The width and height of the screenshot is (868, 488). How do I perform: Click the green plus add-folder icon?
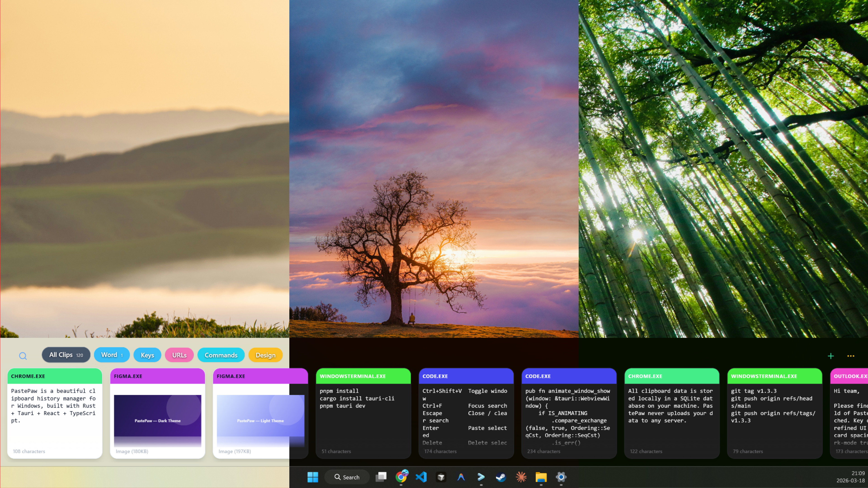(x=831, y=356)
